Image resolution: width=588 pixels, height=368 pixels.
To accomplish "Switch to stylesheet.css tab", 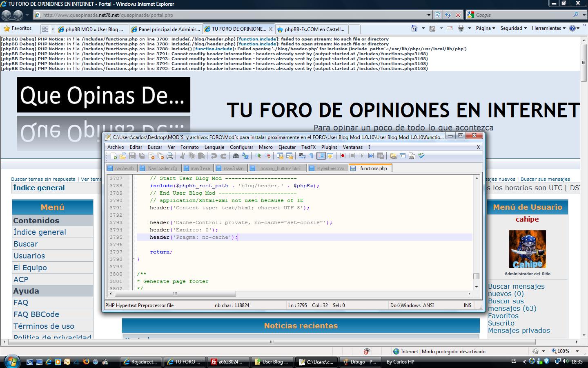I will pos(327,168).
